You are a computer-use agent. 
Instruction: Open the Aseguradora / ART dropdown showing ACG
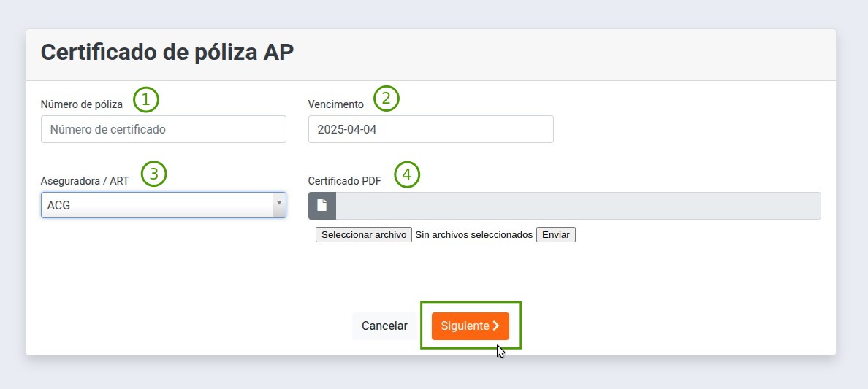pos(156,205)
